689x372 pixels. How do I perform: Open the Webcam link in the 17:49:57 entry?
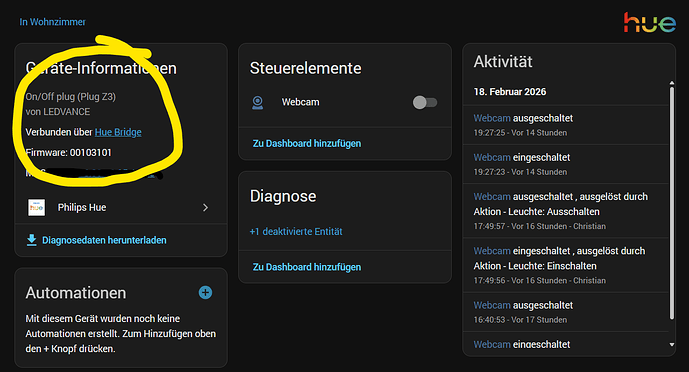coord(492,196)
